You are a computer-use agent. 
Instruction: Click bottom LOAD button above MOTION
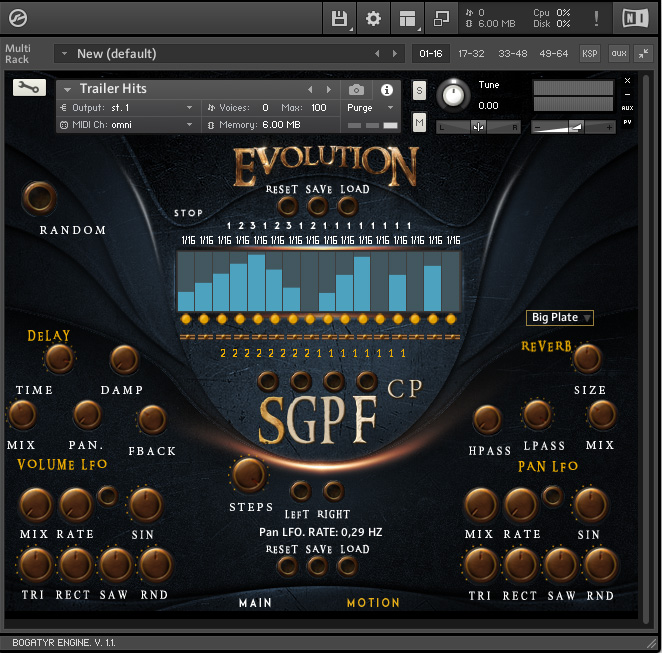pos(347,566)
